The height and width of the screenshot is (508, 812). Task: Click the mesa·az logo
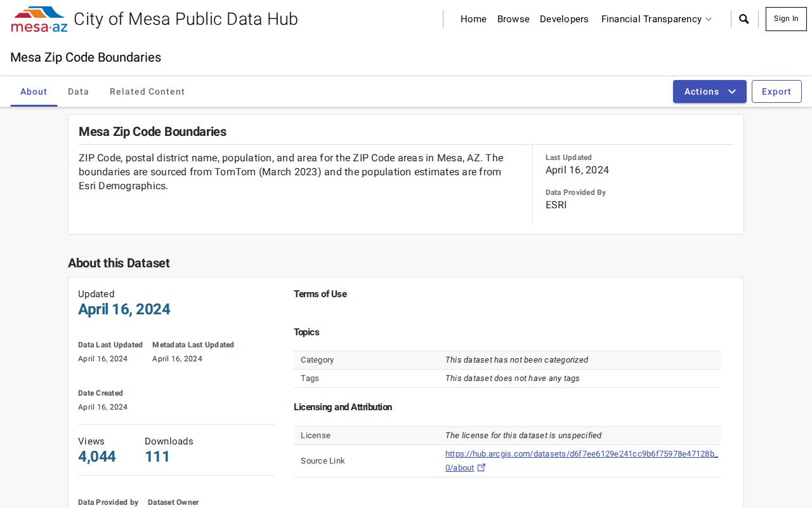(39, 19)
